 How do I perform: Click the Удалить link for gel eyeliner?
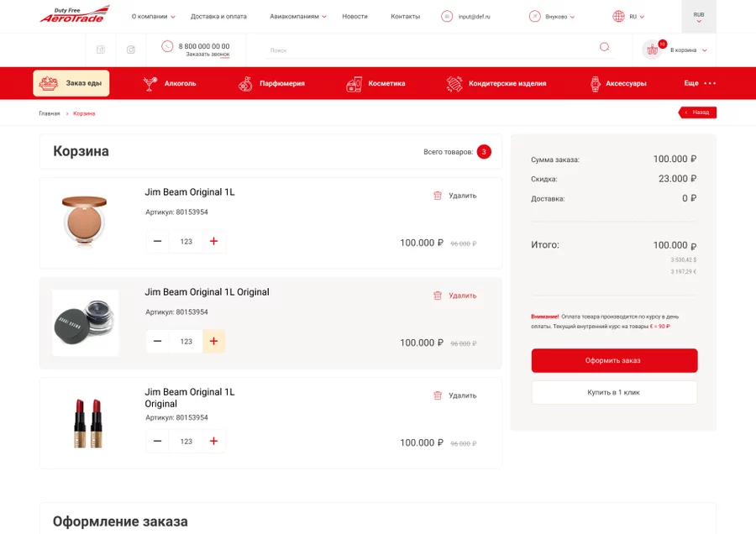pos(462,296)
